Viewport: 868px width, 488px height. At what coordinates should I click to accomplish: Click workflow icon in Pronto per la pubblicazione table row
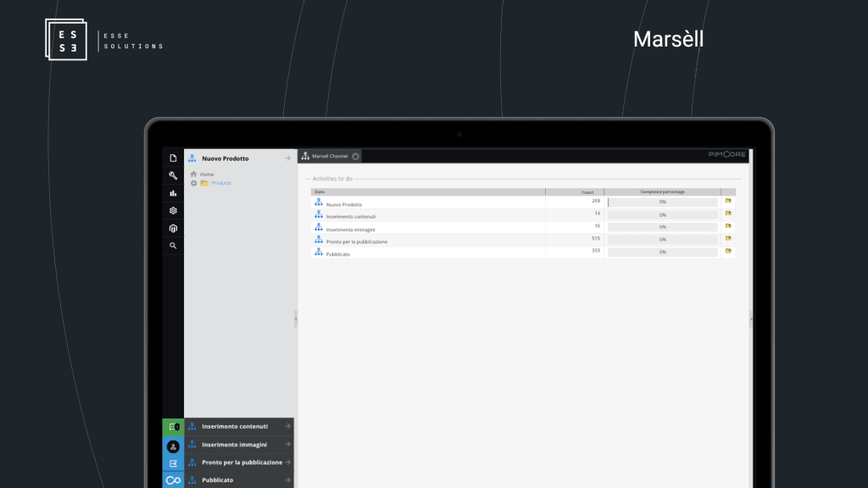pos(319,240)
